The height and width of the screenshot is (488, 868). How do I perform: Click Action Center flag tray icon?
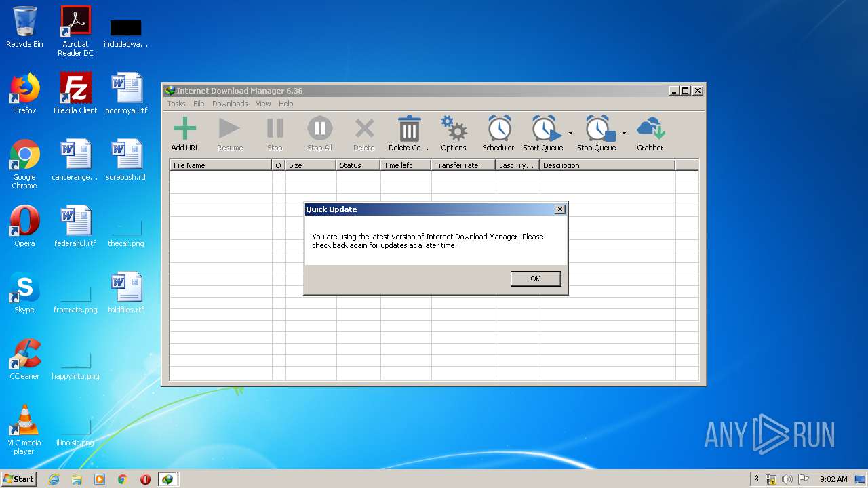tap(803, 479)
